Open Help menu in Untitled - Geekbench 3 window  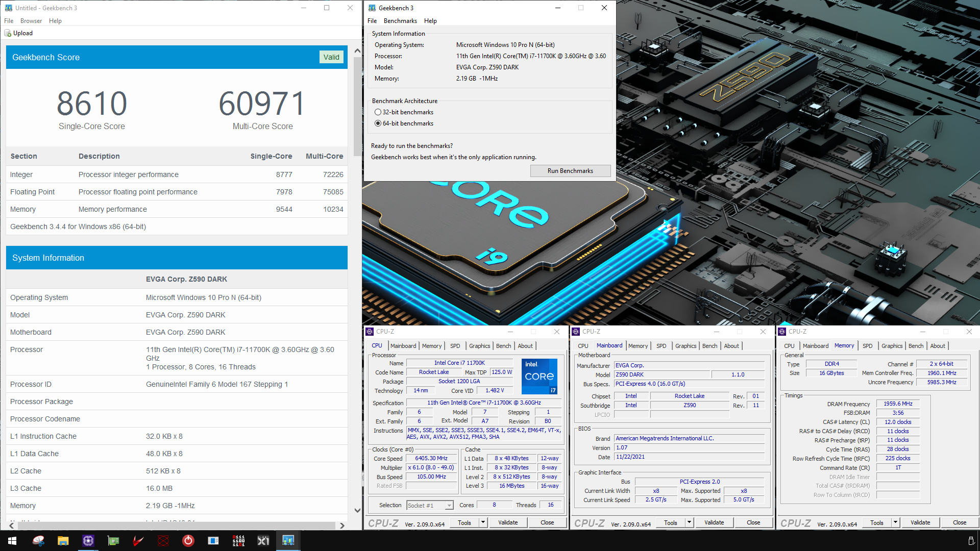[55, 21]
